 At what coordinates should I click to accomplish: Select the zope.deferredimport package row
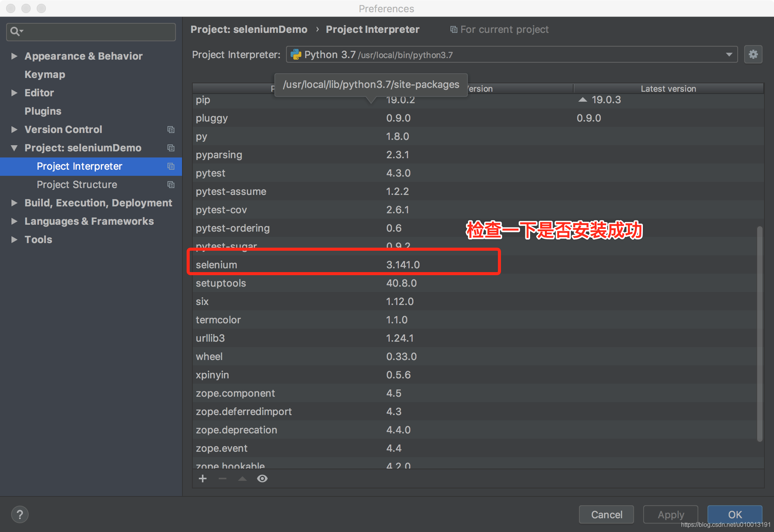pyautogui.click(x=478, y=412)
